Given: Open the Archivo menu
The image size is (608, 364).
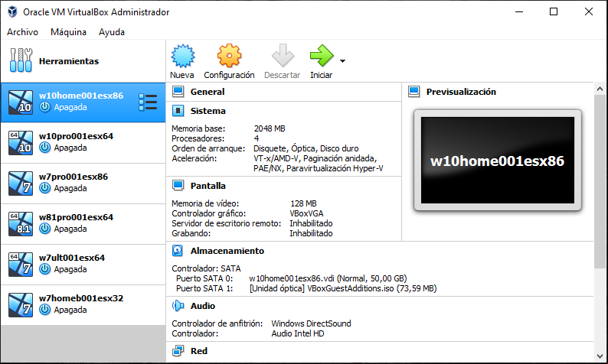Looking at the screenshot, I should [22, 32].
